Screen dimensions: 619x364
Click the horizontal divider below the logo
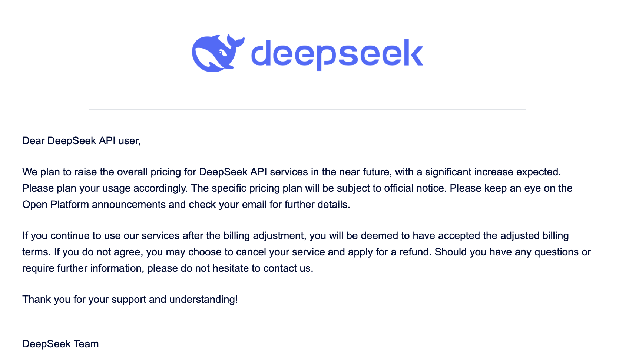(307, 110)
